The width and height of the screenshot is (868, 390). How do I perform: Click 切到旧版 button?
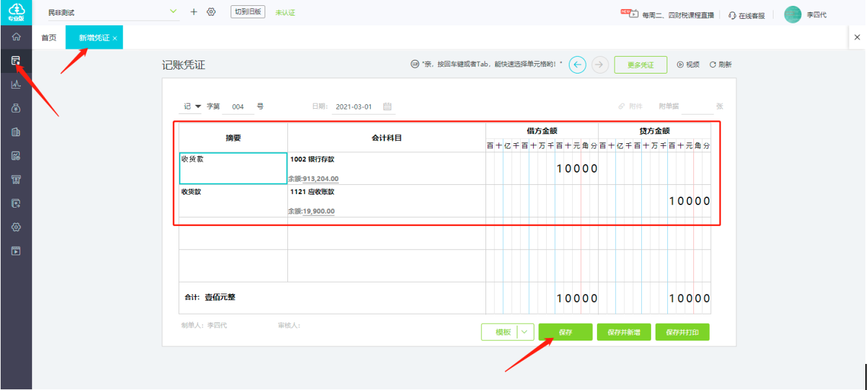[x=248, y=12]
